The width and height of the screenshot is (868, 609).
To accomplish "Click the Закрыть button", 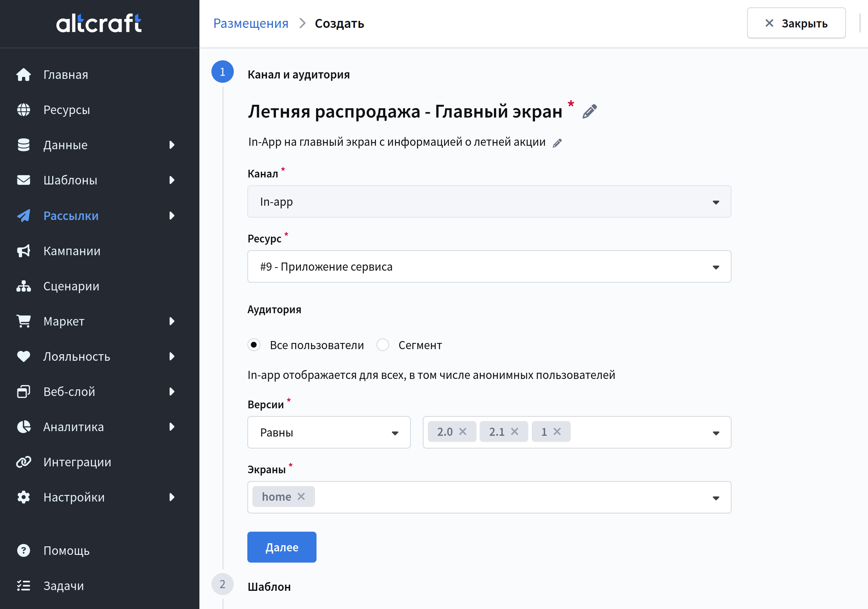I will pyautogui.click(x=796, y=23).
